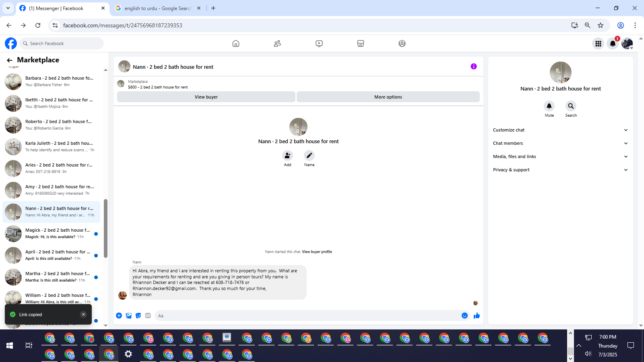Open Windows Task View

click(29, 346)
